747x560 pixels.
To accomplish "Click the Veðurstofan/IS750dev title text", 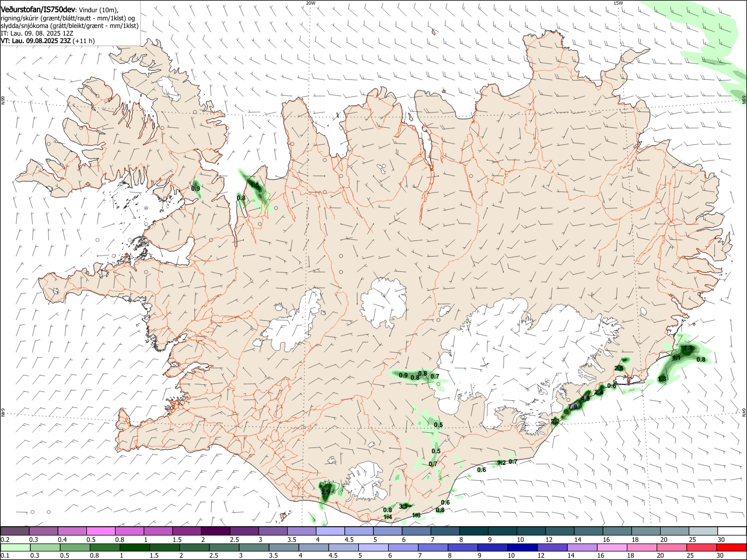I will pyautogui.click(x=38, y=9).
